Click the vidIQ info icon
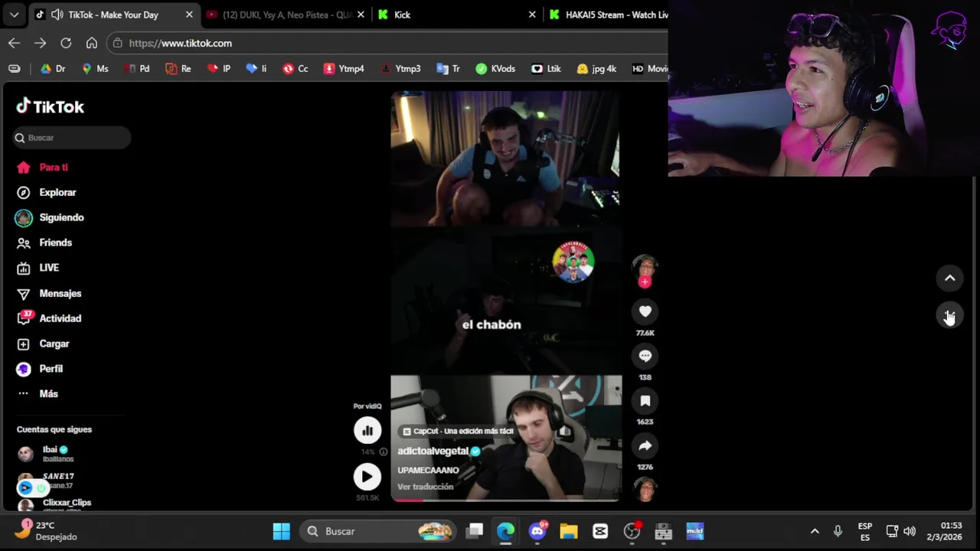The image size is (980, 551). coord(384,452)
